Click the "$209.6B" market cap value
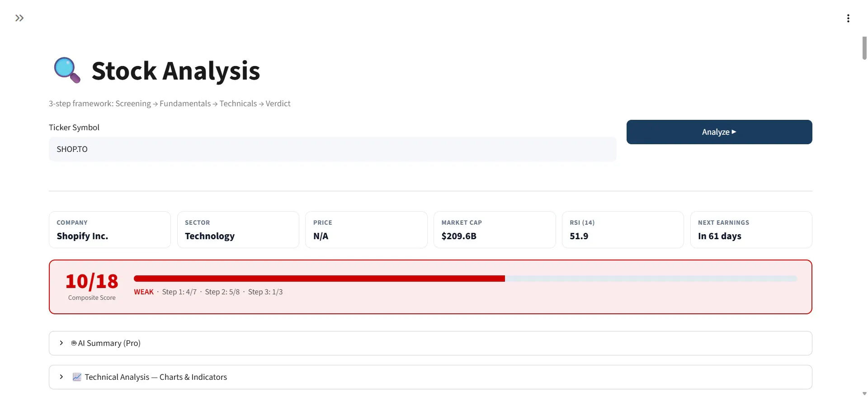The height and width of the screenshot is (397, 868). [x=459, y=236]
